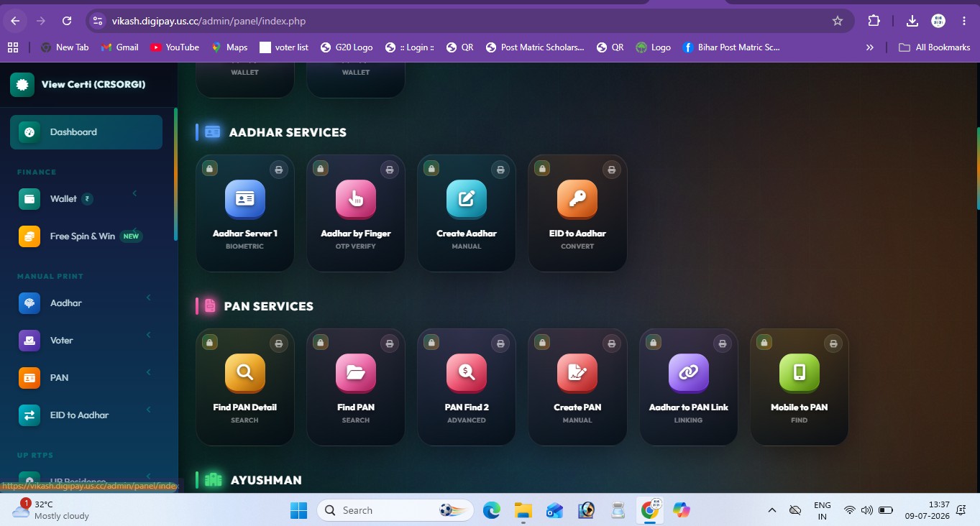Screen dimensions: 980x526
Task: Expand the Wallet sidebar submenu chevron
Action: point(134,193)
